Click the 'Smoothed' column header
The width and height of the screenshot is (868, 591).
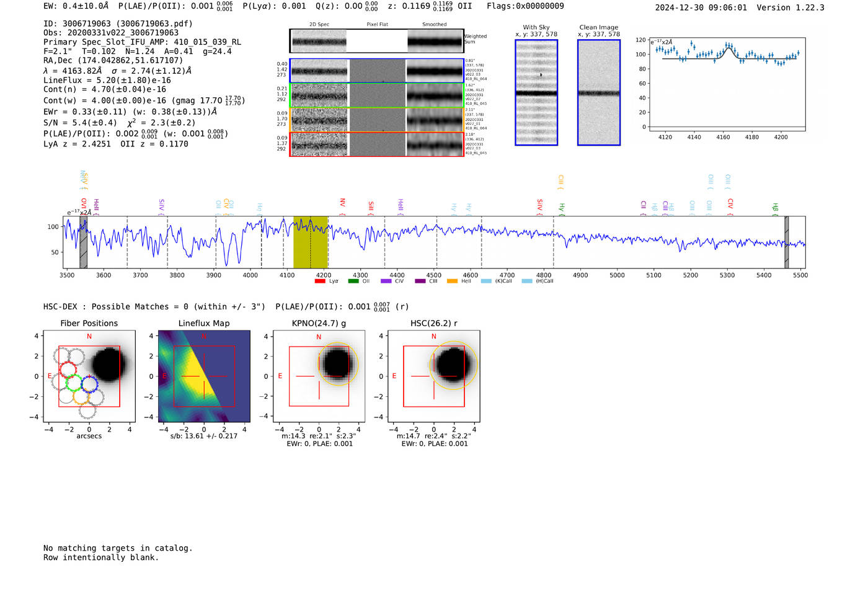click(x=434, y=24)
